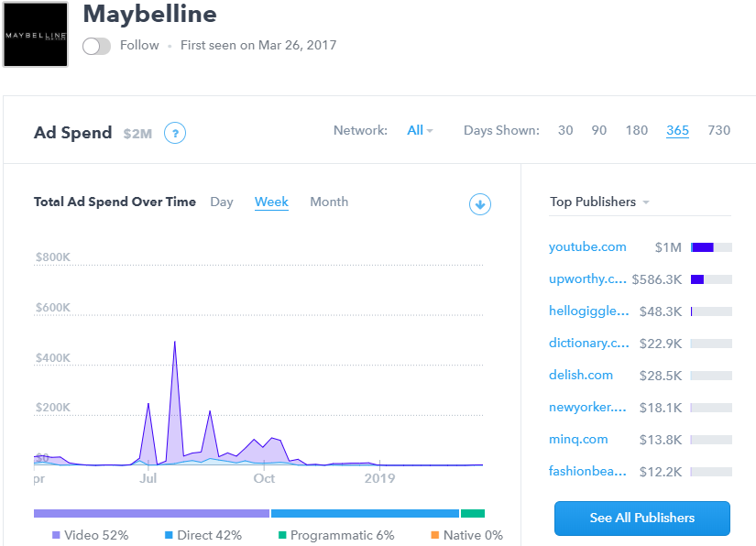Set days shown to 730
The width and height of the screenshot is (756, 546).
click(x=718, y=130)
